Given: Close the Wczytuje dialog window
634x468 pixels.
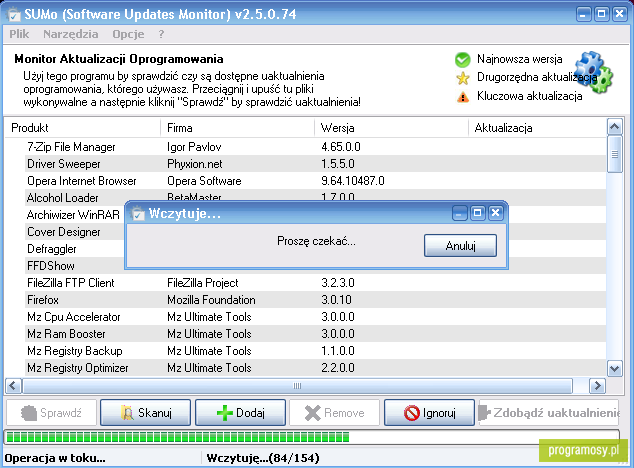Looking at the screenshot, I should point(496,213).
